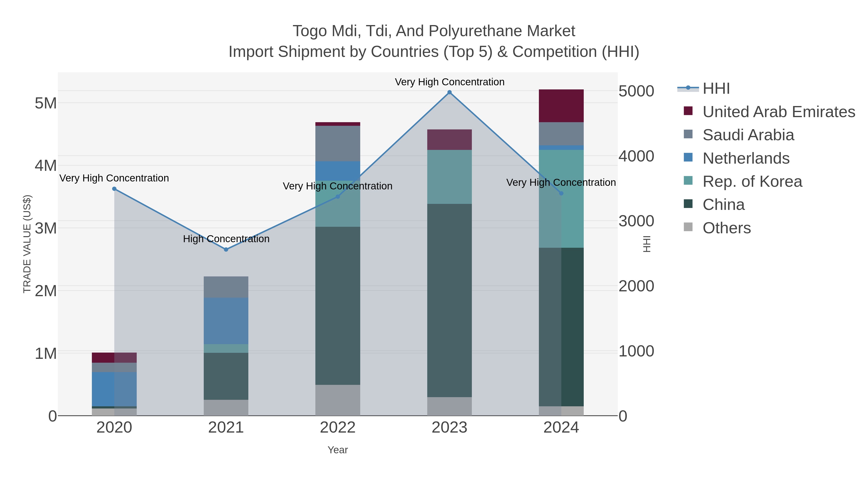
Task: Select the 2020 HHI data point
Action: coord(114,189)
